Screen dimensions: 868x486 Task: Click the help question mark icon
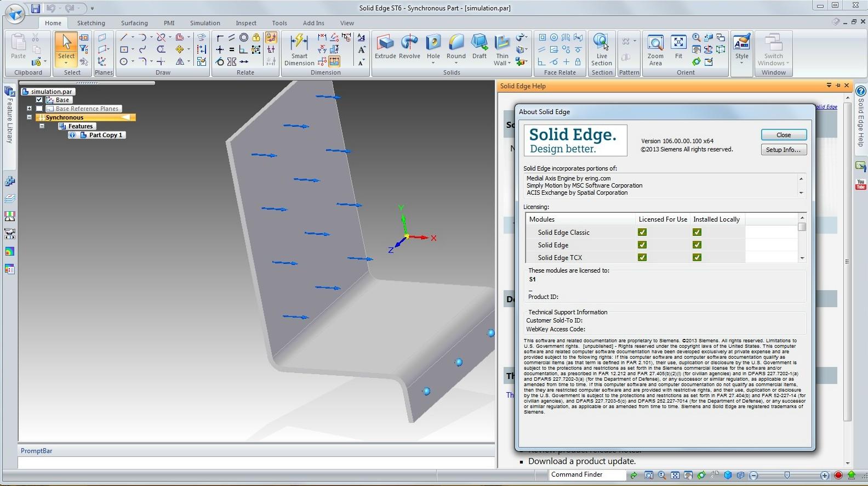[x=860, y=91]
